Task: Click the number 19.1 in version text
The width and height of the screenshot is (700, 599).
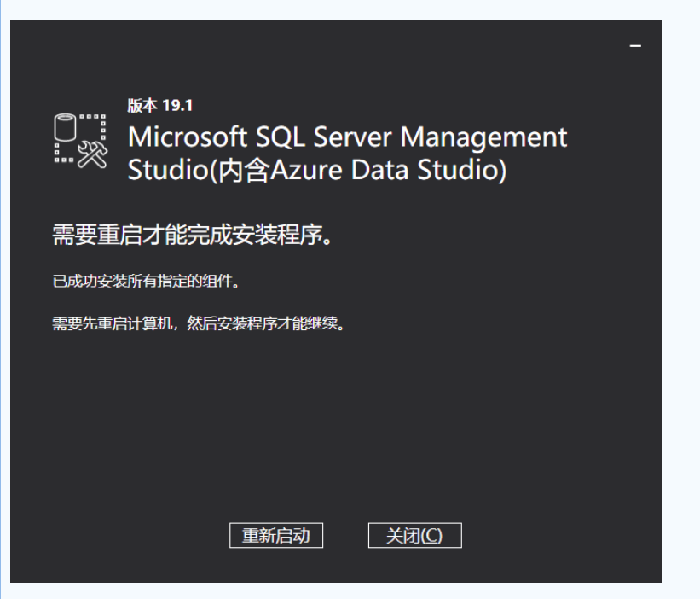Action: 177,106
